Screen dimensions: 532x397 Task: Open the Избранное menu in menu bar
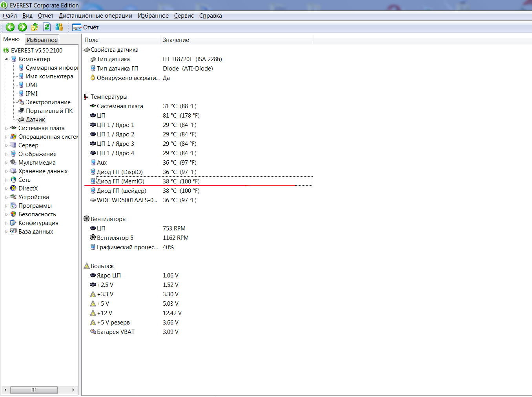tap(153, 16)
